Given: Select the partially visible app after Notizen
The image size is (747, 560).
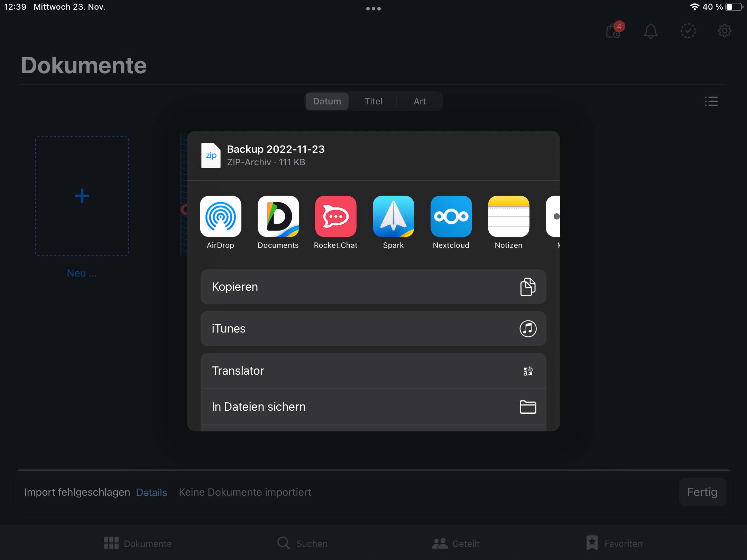Looking at the screenshot, I should tap(553, 216).
